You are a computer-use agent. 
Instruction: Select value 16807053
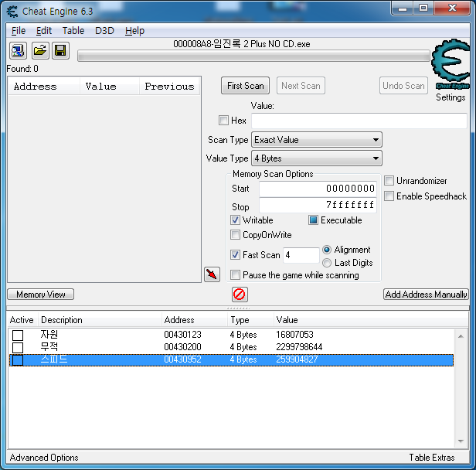pos(294,335)
